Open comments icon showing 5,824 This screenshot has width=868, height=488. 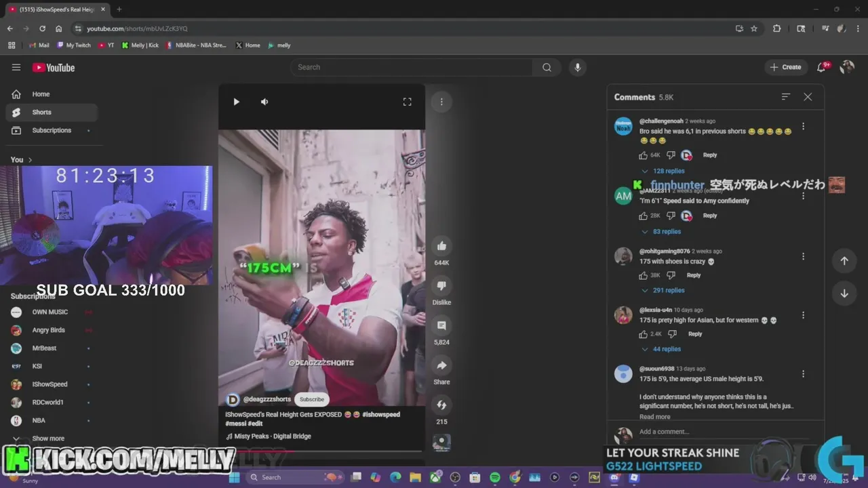(x=441, y=326)
